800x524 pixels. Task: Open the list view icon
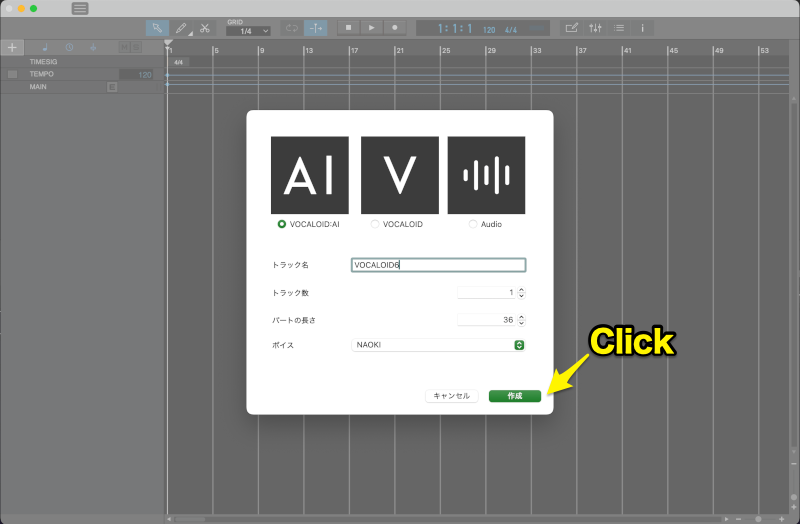click(619, 28)
